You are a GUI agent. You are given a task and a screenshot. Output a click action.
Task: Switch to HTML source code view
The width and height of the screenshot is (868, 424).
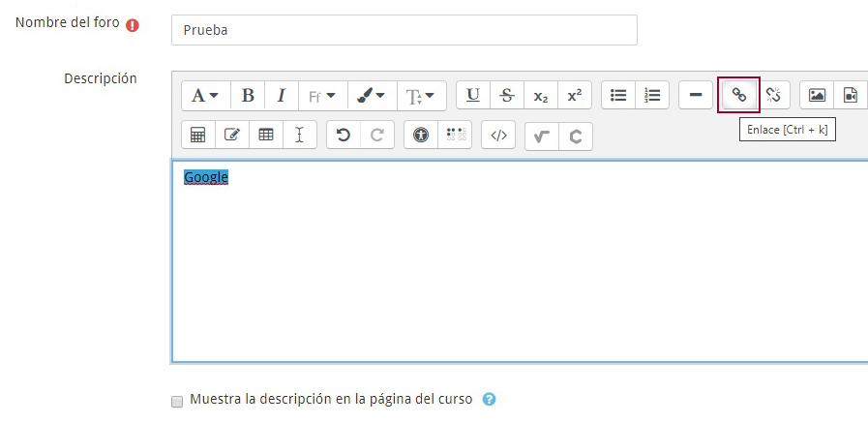(x=498, y=136)
